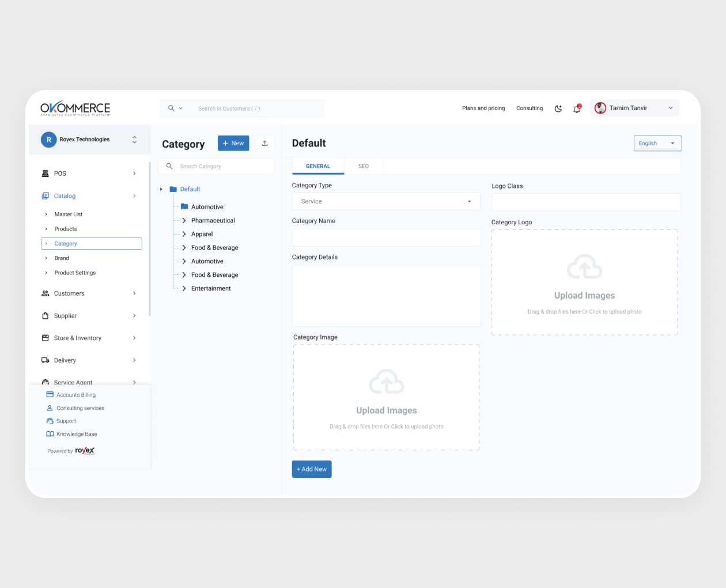Click the POS register icon
This screenshot has width=726, height=588.
46,174
